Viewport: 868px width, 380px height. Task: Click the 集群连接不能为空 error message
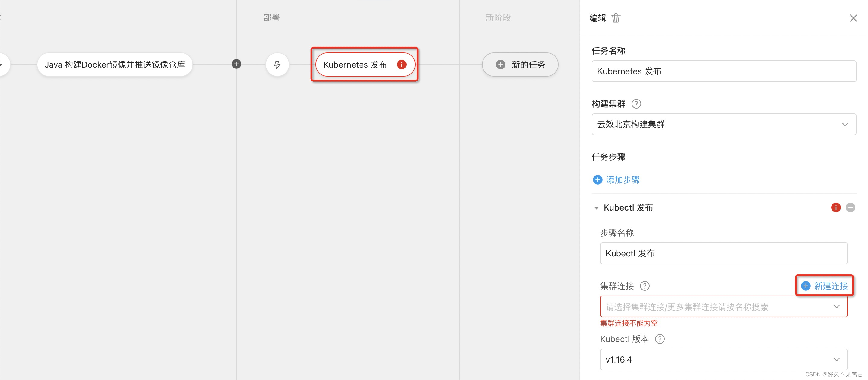629,323
